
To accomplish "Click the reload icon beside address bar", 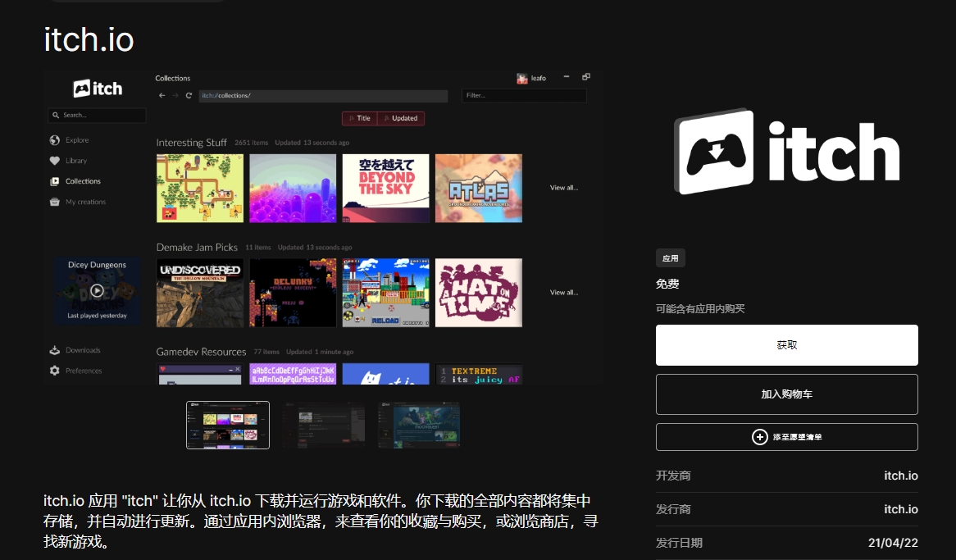I will click(189, 96).
